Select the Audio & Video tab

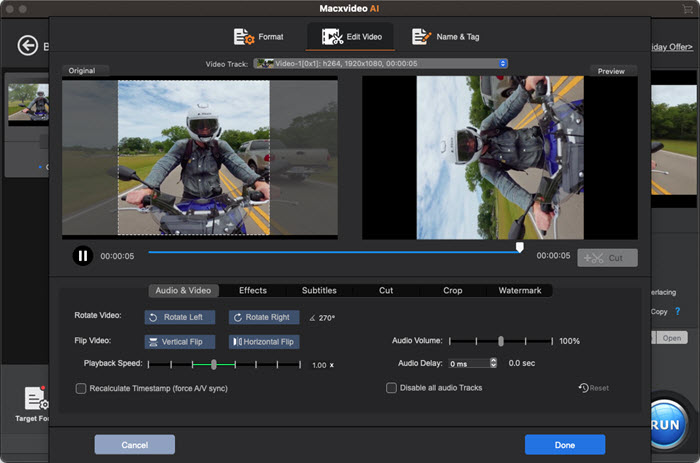[x=183, y=290]
